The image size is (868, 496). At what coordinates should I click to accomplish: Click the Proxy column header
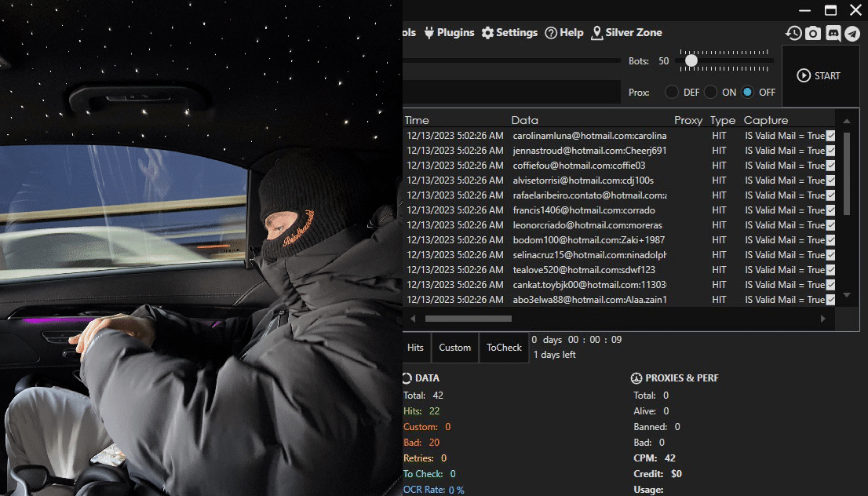tap(688, 120)
